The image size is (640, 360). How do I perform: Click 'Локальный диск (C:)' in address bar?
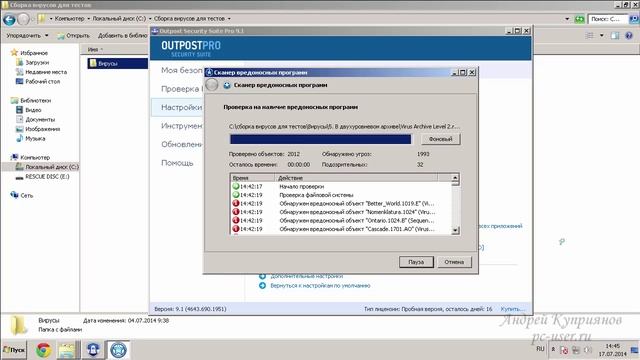point(119,19)
